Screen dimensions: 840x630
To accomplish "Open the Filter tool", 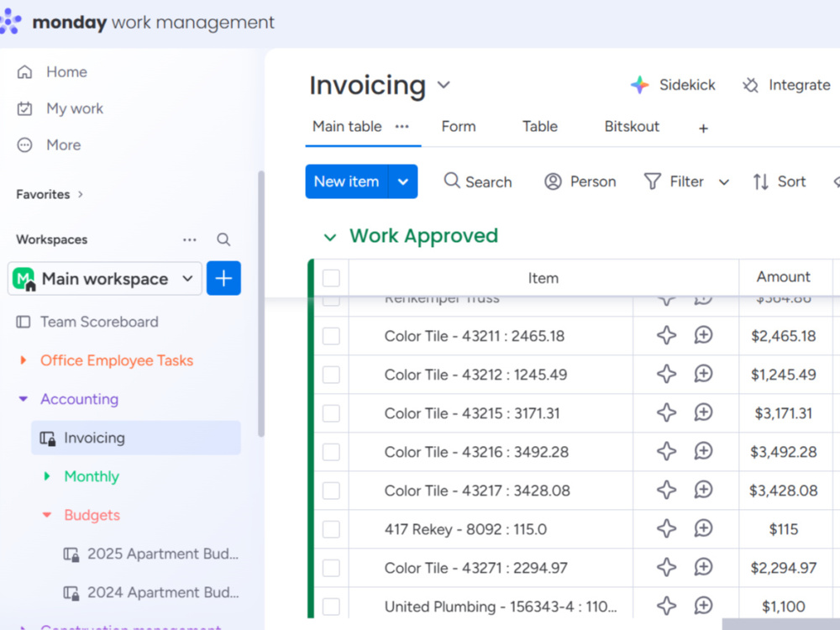I will [x=674, y=181].
